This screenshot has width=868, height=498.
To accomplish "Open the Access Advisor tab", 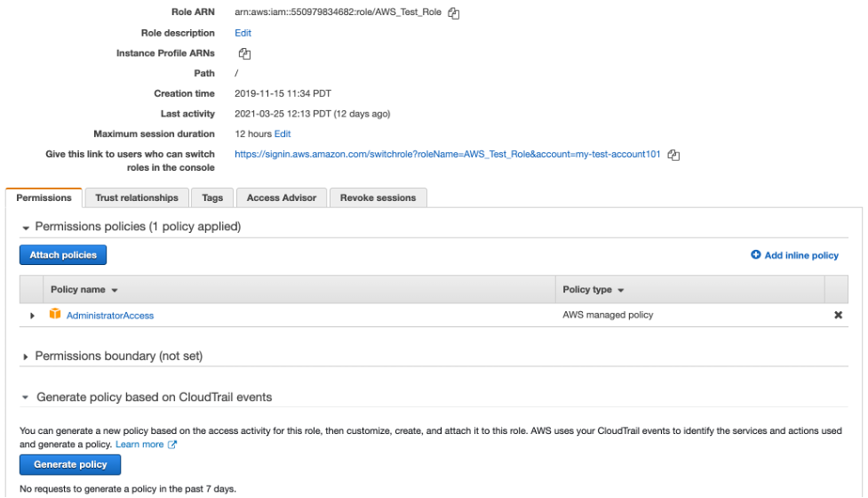I will (x=281, y=197).
